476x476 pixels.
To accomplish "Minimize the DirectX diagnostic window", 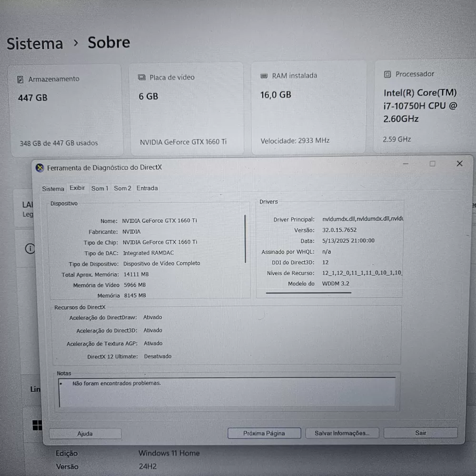I will 406,164.
